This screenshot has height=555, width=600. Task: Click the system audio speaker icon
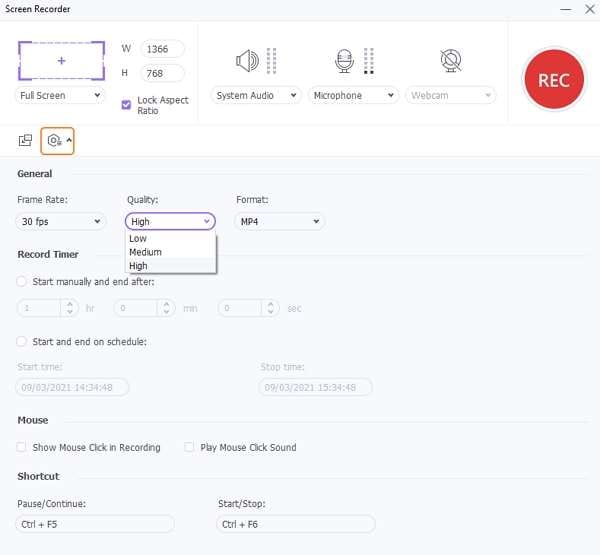pos(246,61)
